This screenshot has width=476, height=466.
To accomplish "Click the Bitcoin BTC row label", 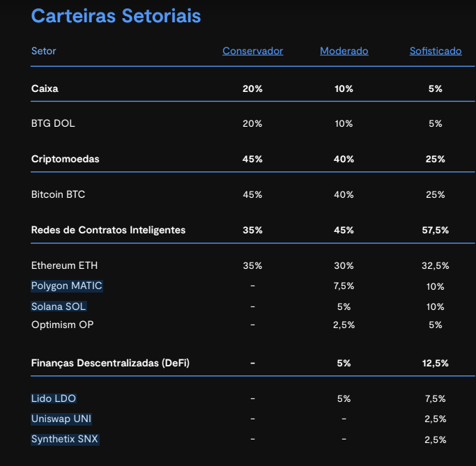I will (58, 194).
